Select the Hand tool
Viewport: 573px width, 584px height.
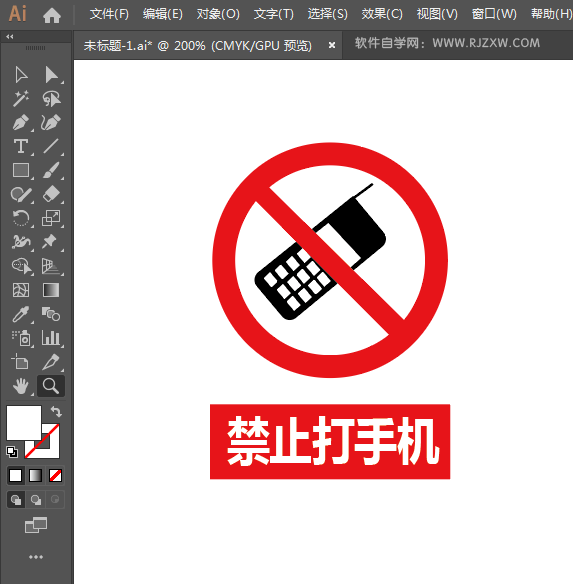pos(21,386)
